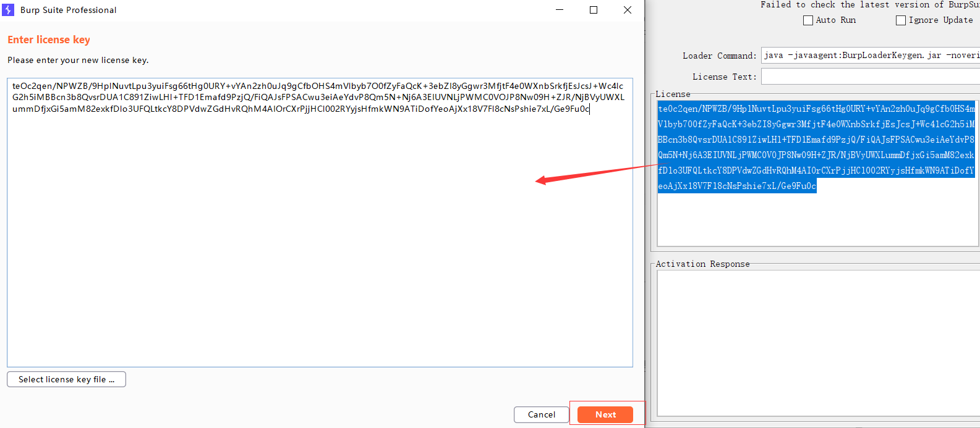Click the License Text input field

871,77
